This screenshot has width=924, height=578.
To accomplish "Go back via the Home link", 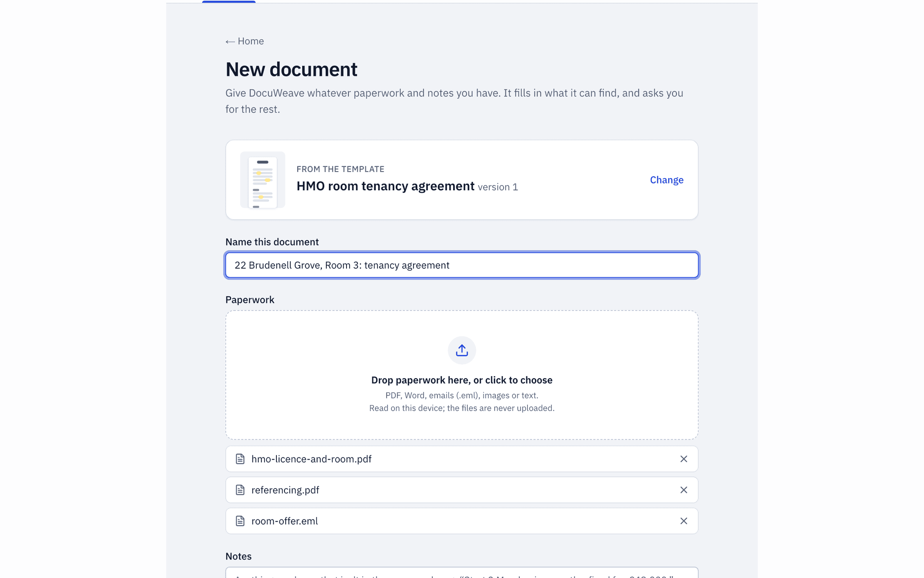I will [x=244, y=41].
